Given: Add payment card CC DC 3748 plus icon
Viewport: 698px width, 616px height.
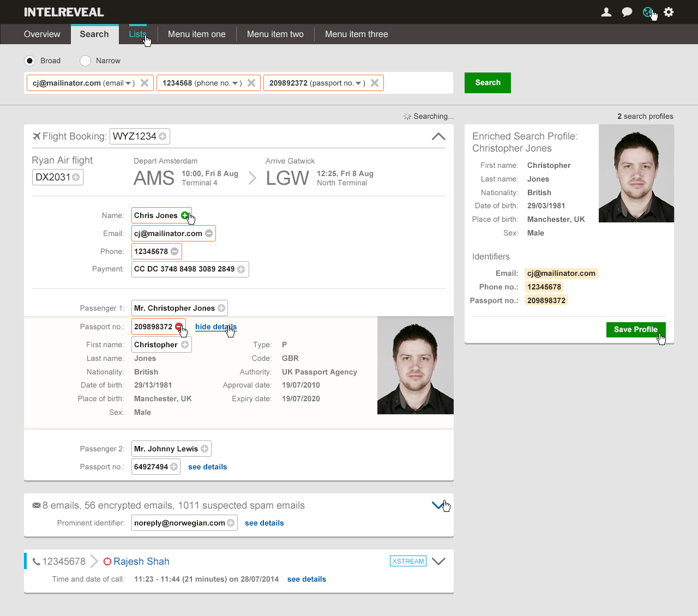Looking at the screenshot, I should pos(241,269).
